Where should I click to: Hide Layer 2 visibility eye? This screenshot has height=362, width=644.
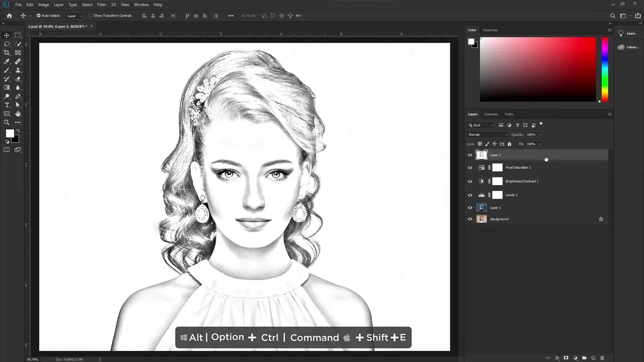point(470,155)
